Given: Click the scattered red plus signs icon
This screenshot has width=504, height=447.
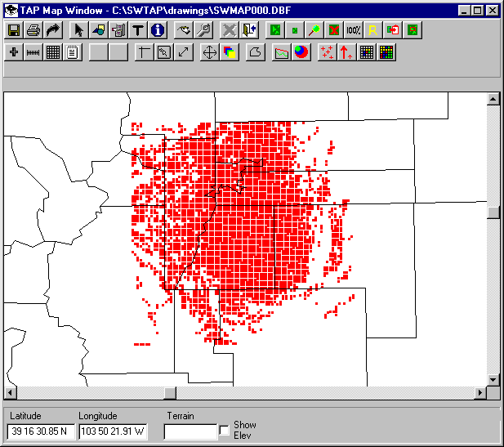Looking at the screenshot, I should pyautogui.click(x=327, y=52).
